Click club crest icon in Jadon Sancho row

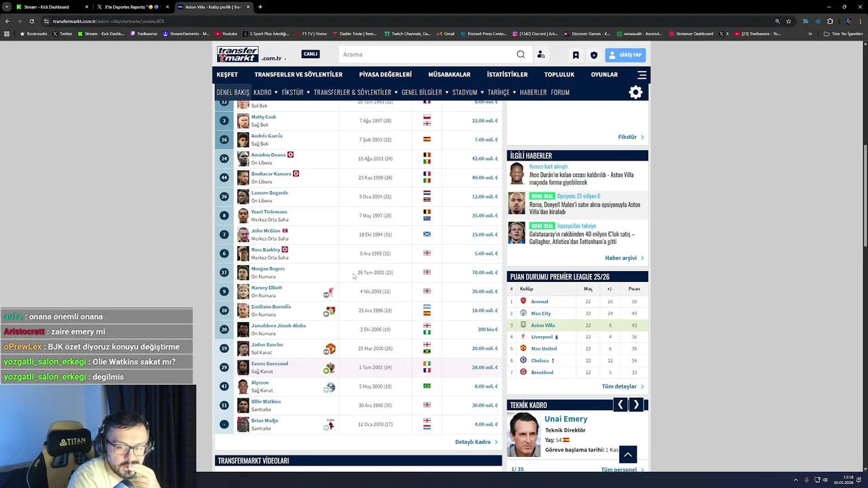pos(330,349)
